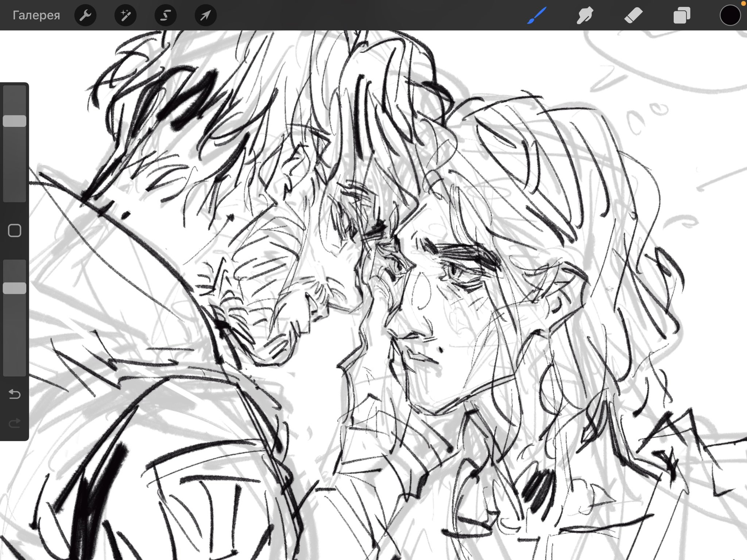The width and height of the screenshot is (747, 560).
Task: Open the Layers panel
Action: point(682,15)
